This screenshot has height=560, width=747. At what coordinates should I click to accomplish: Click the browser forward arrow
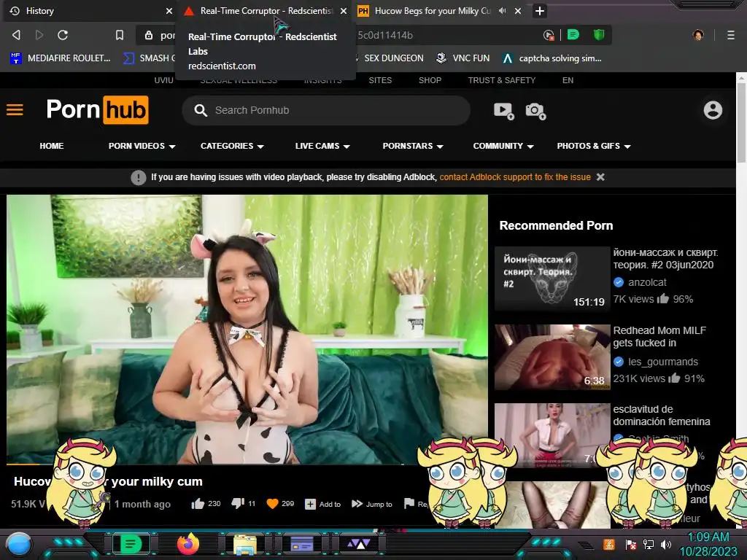pyautogui.click(x=39, y=35)
